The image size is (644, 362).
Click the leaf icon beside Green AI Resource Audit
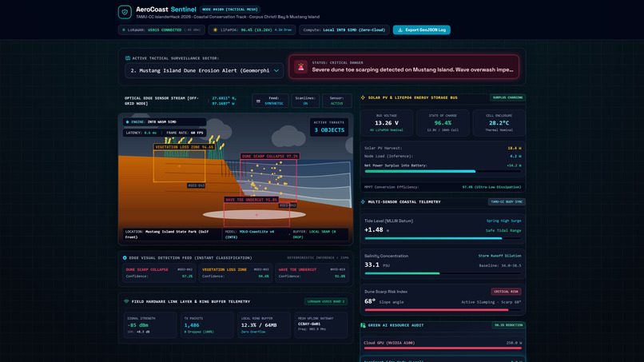(363, 325)
